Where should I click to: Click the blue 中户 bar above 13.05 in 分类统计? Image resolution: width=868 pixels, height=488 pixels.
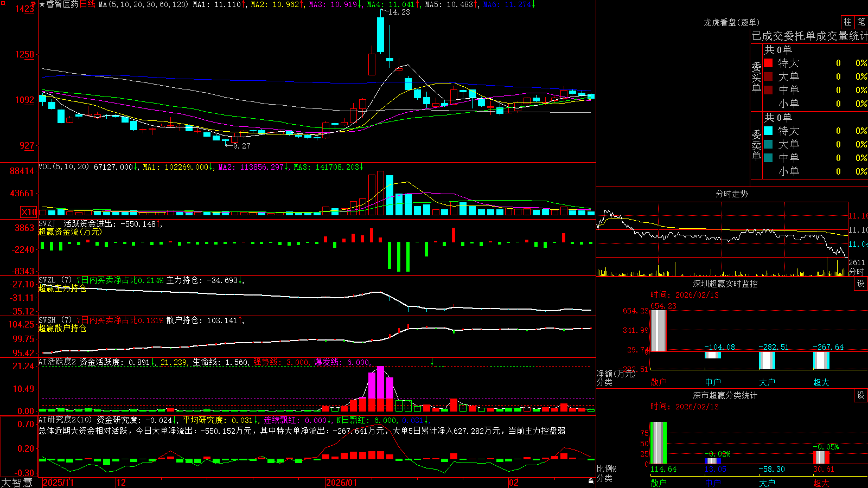coord(713,461)
